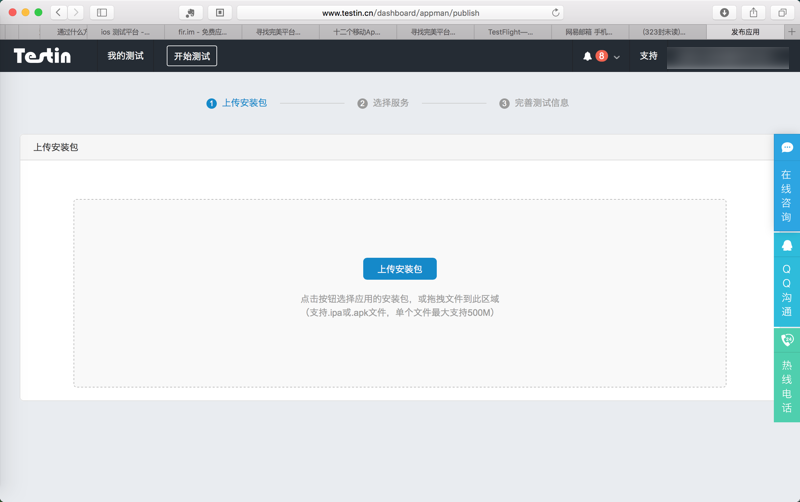Click the browser back arrow
The image size is (800, 502).
click(x=58, y=12)
